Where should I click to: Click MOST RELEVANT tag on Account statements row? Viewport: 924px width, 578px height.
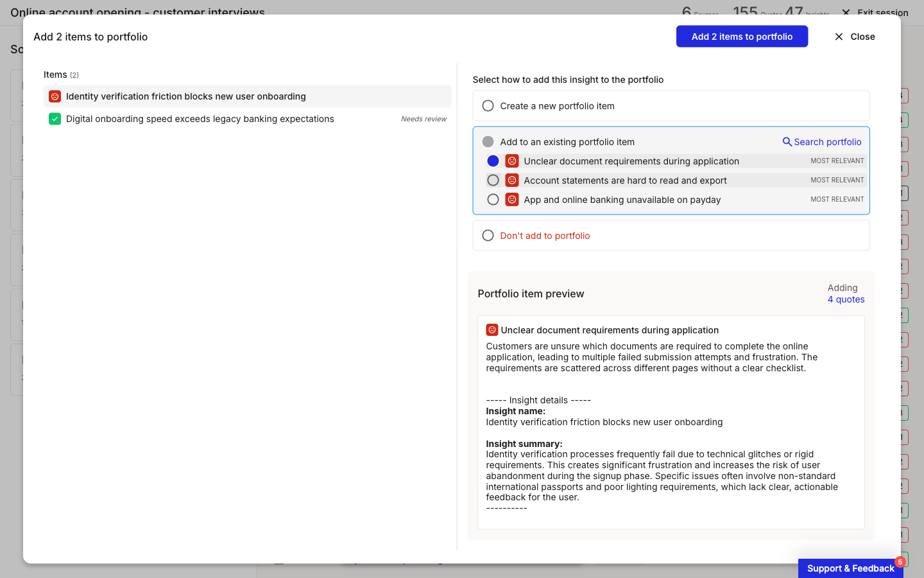coord(837,180)
